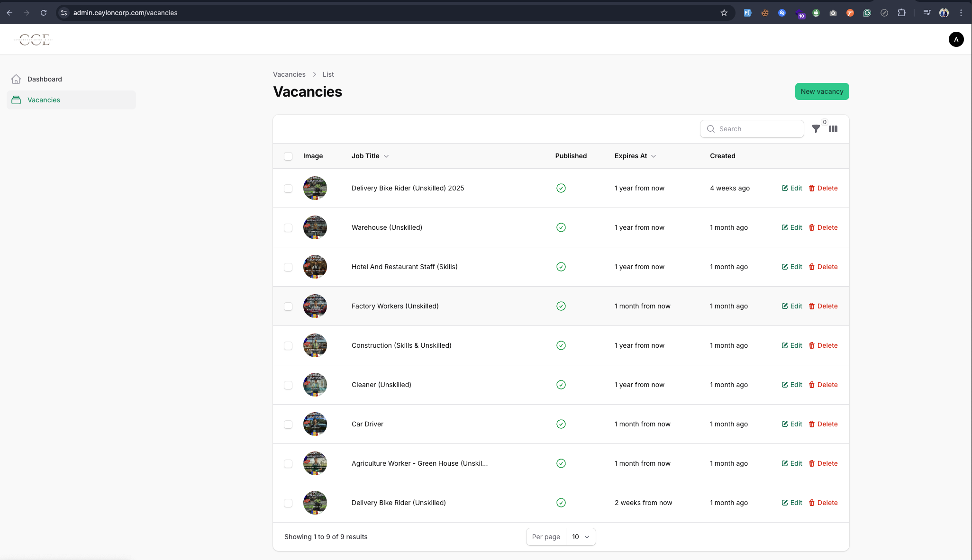
Task: Click the Vacancies briefcase icon in sidebar
Action: point(16,100)
